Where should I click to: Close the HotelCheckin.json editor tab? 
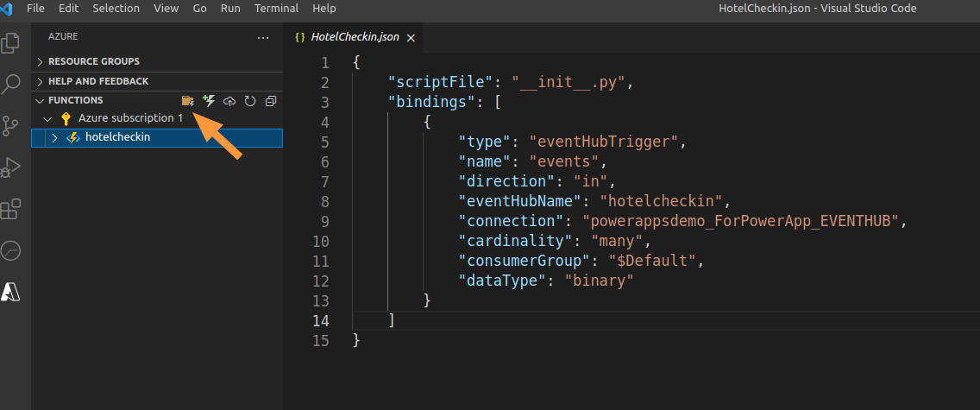click(411, 38)
